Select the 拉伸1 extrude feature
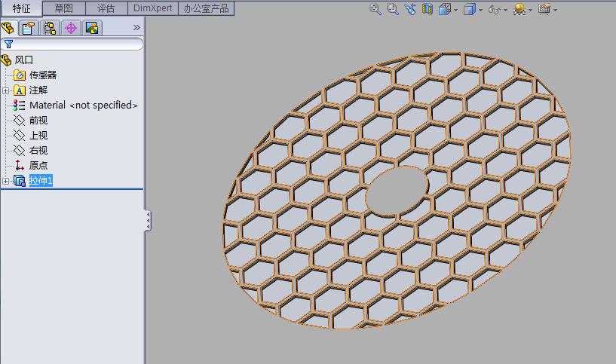Image resolution: width=616 pixels, height=364 pixels. pyautogui.click(x=41, y=181)
